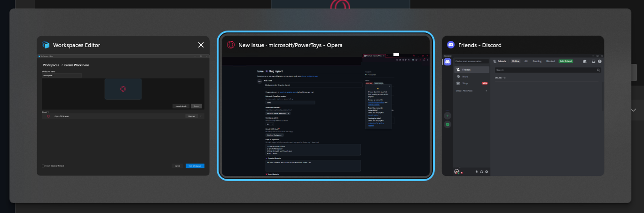Close the Workspaces Editor window from switcher

[x=201, y=45]
